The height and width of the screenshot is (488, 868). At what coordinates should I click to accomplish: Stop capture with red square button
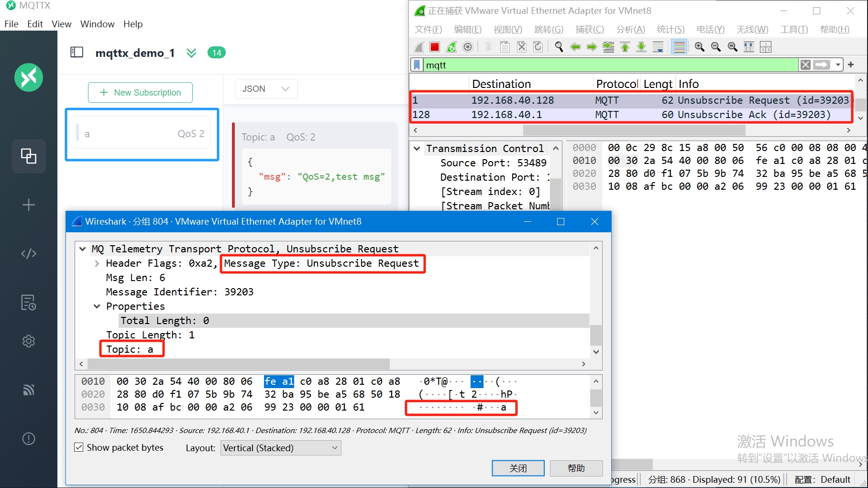434,47
